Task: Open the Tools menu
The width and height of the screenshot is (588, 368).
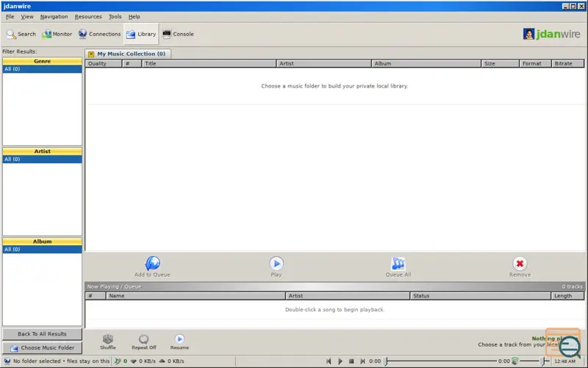Action: pos(115,16)
